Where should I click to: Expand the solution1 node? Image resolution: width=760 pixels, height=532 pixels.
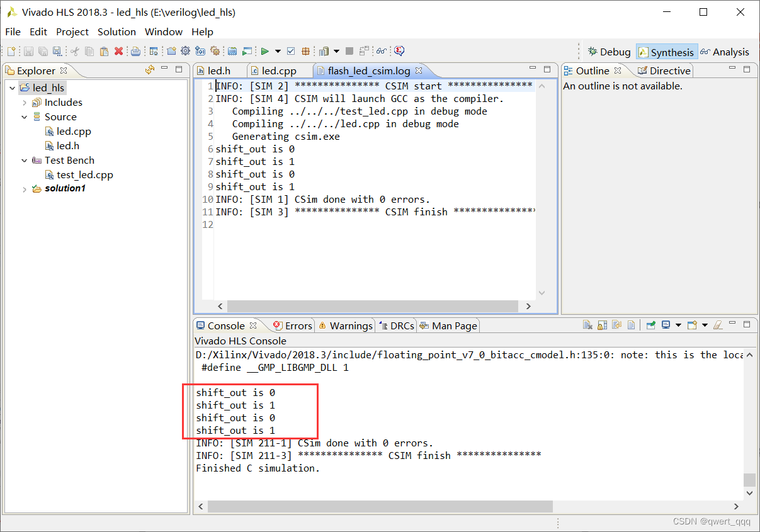coord(25,189)
